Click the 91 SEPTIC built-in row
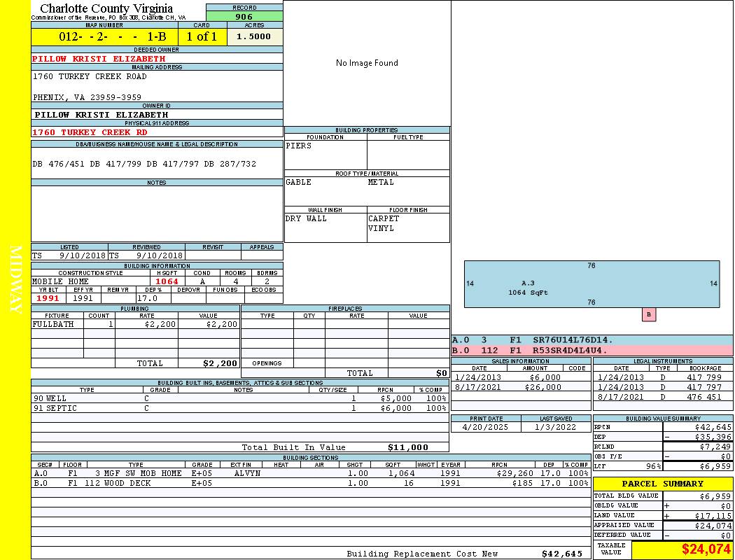The height and width of the screenshot is (560, 735). coord(239,408)
